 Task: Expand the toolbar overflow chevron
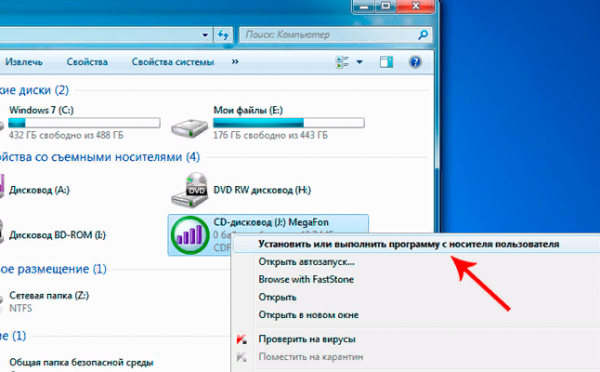[235, 62]
